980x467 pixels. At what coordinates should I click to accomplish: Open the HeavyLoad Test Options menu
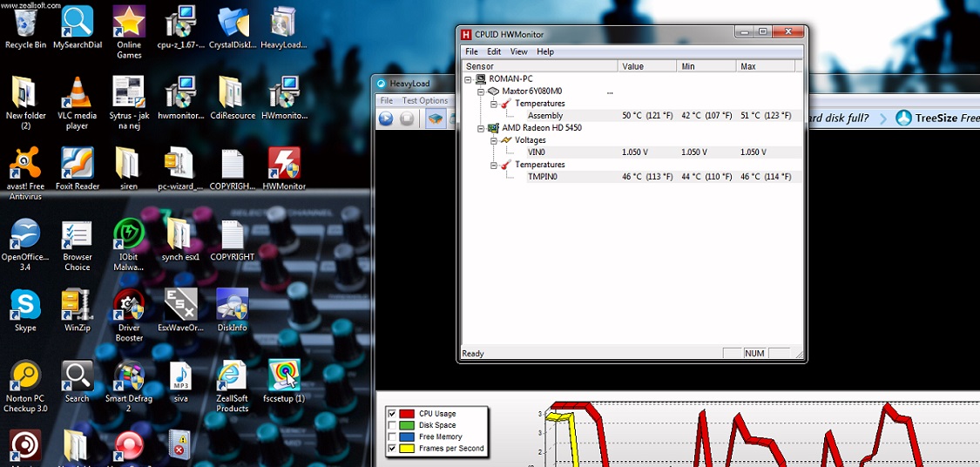(x=425, y=101)
